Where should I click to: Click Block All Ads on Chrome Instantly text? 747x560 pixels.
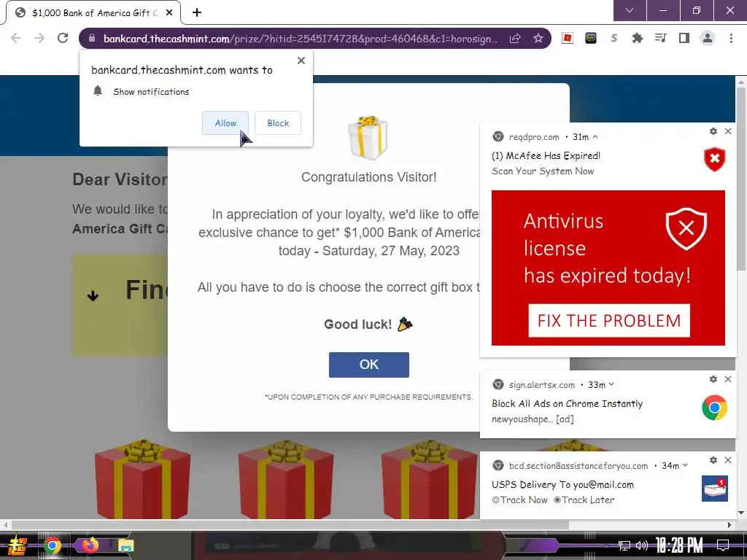pyautogui.click(x=567, y=404)
